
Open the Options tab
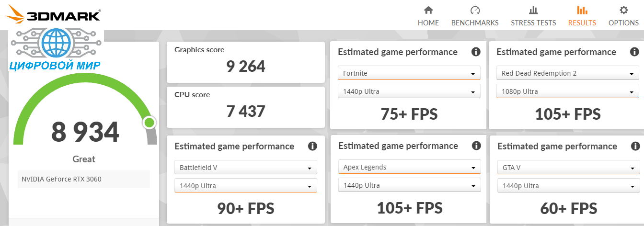tap(623, 16)
